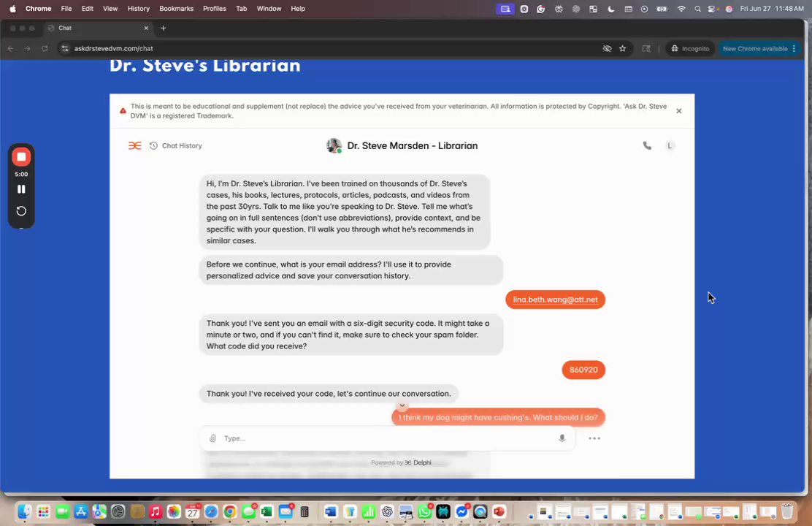Click the battery status icon
This screenshot has height=526, width=812.
click(662, 9)
